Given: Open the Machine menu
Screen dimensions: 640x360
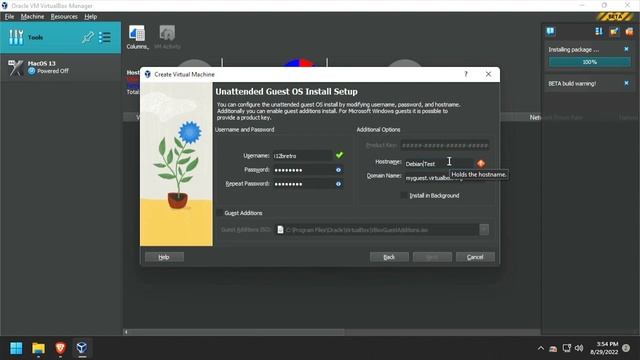Looking at the screenshot, I should click(32, 17).
